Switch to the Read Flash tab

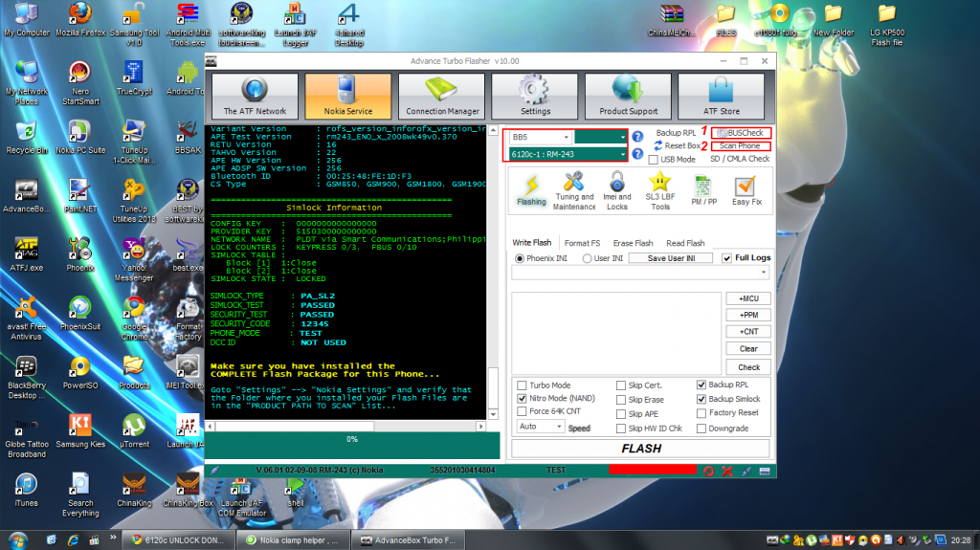685,243
